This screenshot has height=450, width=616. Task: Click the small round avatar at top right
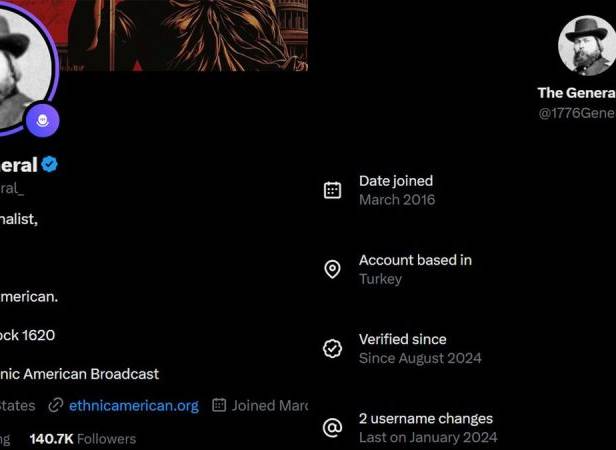tap(587, 46)
